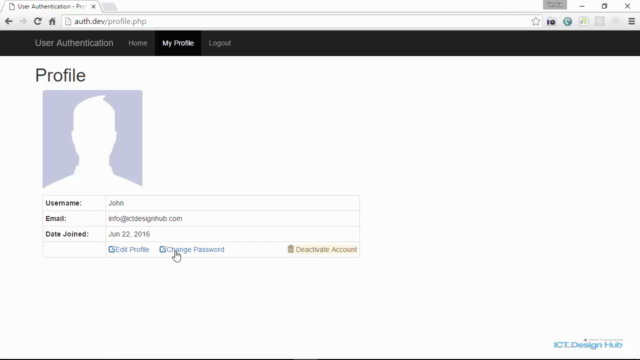
Task: Restore down the browser window
Action: click(604, 6)
